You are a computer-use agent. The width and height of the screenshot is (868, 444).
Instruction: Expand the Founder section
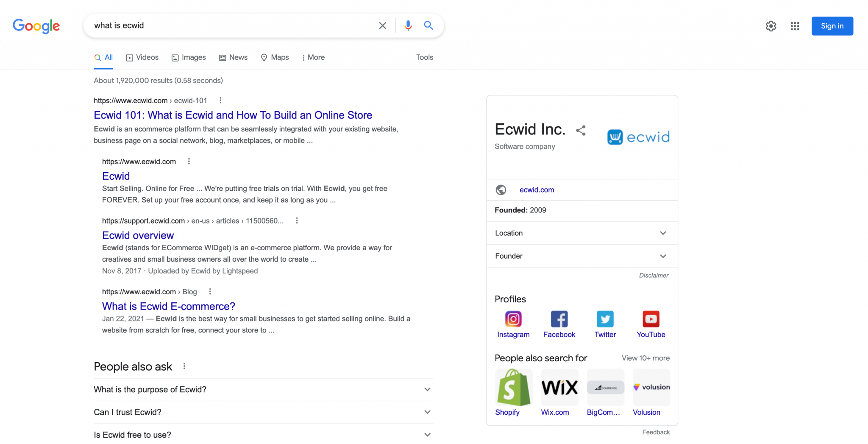(x=663, y=256)
